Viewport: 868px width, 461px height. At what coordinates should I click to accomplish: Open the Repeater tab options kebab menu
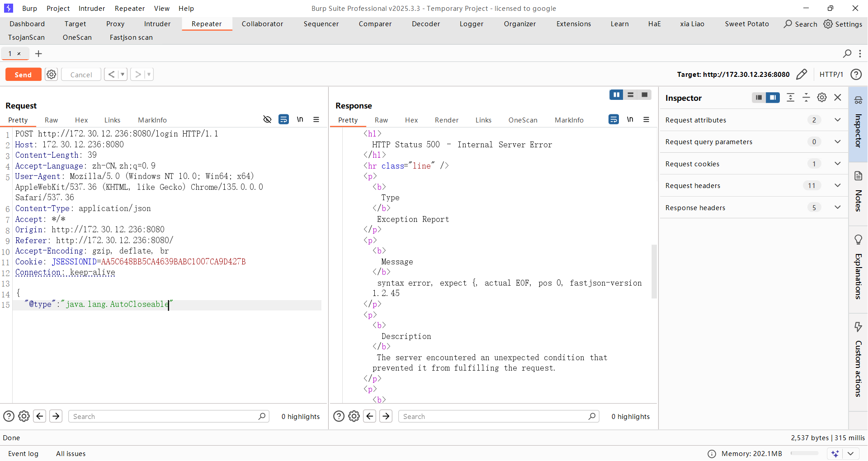(x=860, y=54)
